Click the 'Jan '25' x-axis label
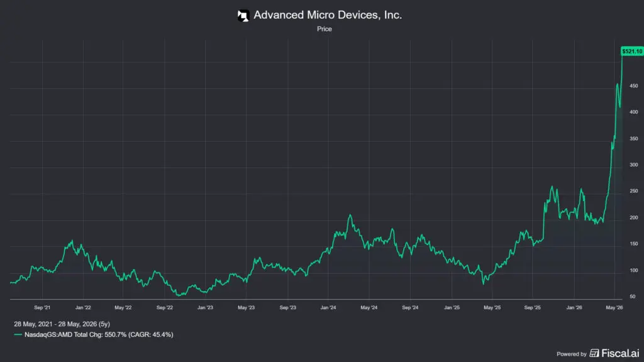644x362 pixels. pyautogui.click(x=452, y=307)
